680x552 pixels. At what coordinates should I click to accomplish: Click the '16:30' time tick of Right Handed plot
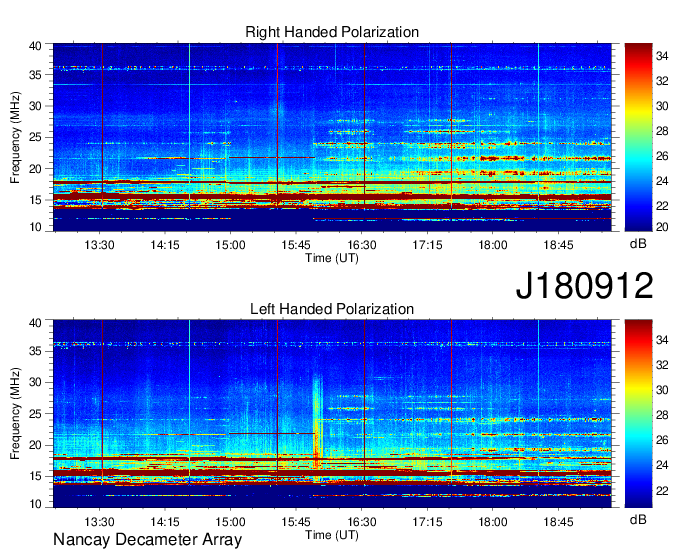(362, 245)
